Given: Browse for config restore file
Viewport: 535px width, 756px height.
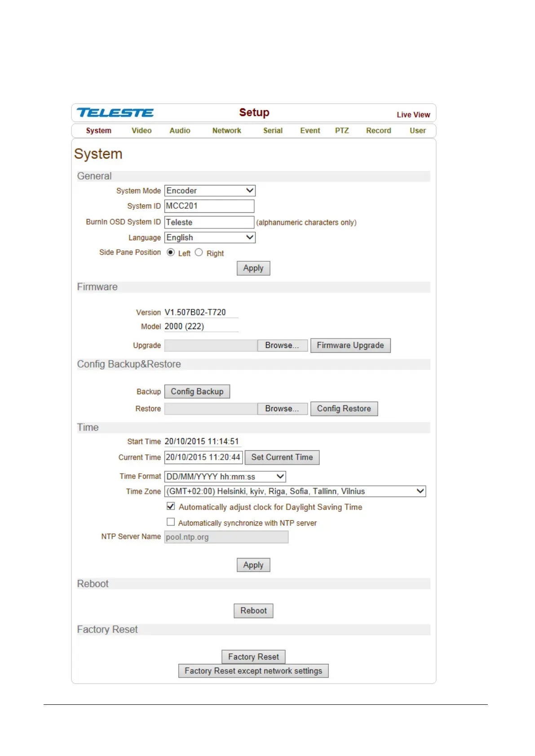Looking at the screenshot, I should (283, 409).
